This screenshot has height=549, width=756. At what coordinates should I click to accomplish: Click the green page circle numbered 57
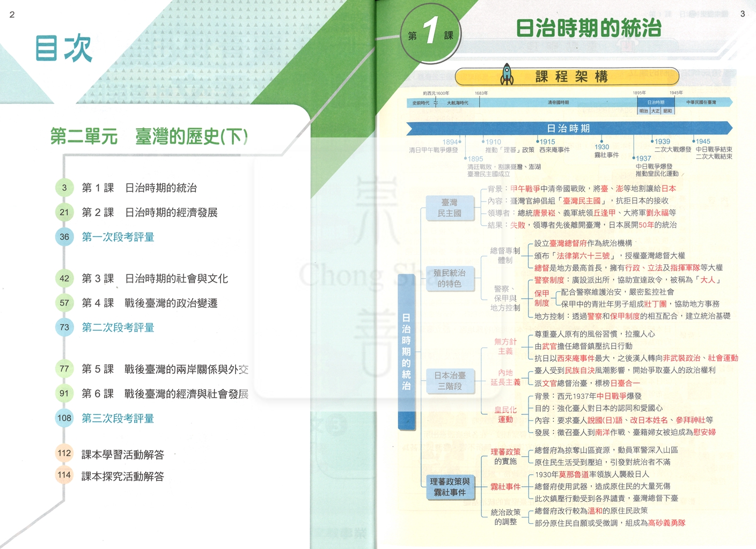pyautogui.click(x=64, y=303)
